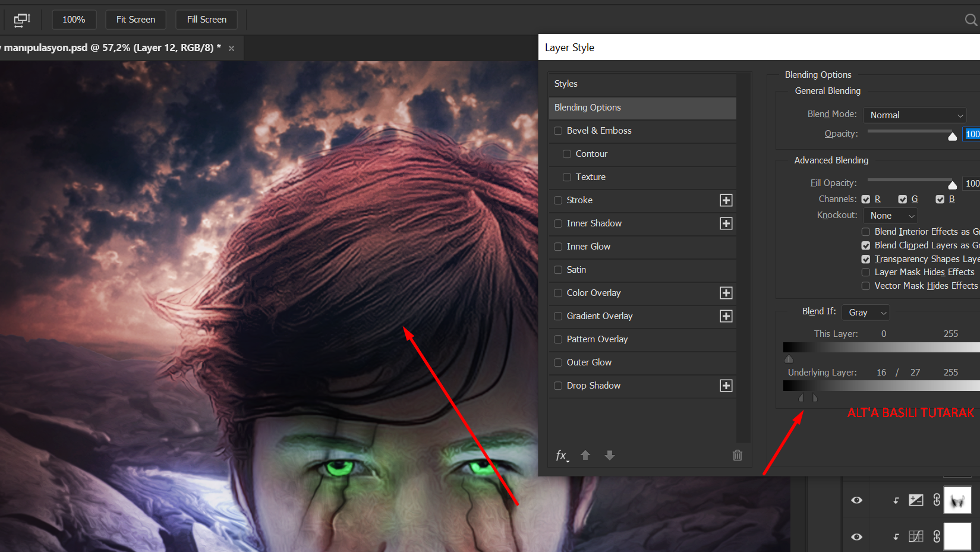Enable the Outer Glow checkbox
980x552 pixels.
[558, 362]
